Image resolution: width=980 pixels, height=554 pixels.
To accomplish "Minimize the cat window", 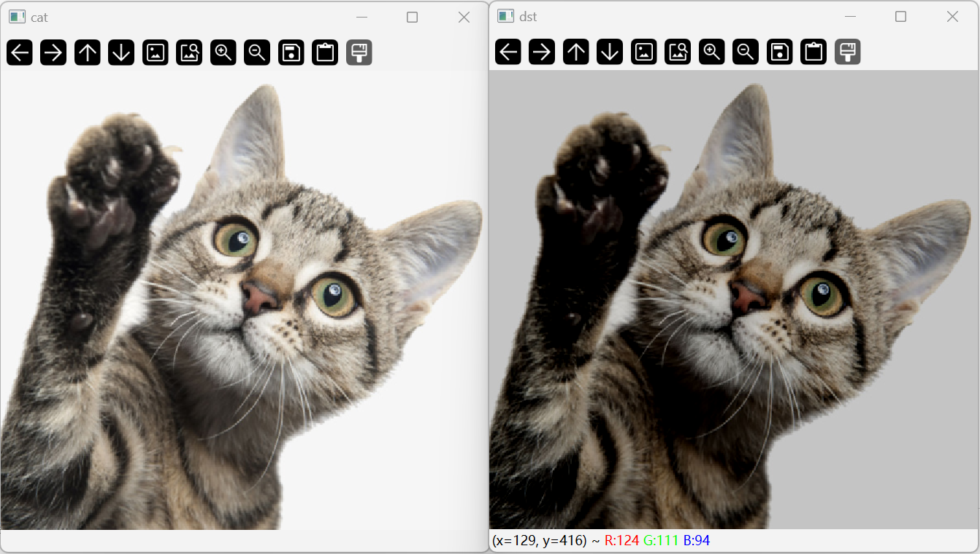I will pyautogui.click(x=361, y=17).
